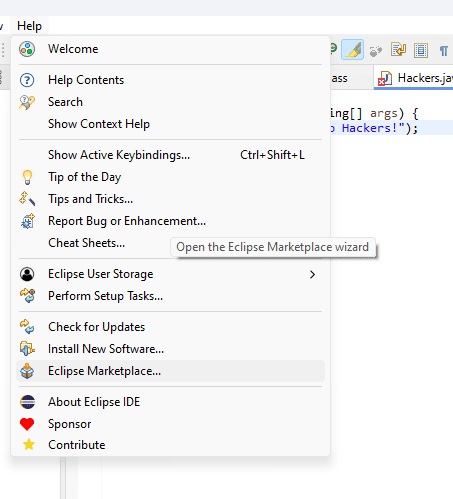Click the About Eclipse IDE logo icon

[x=27, y=402]
